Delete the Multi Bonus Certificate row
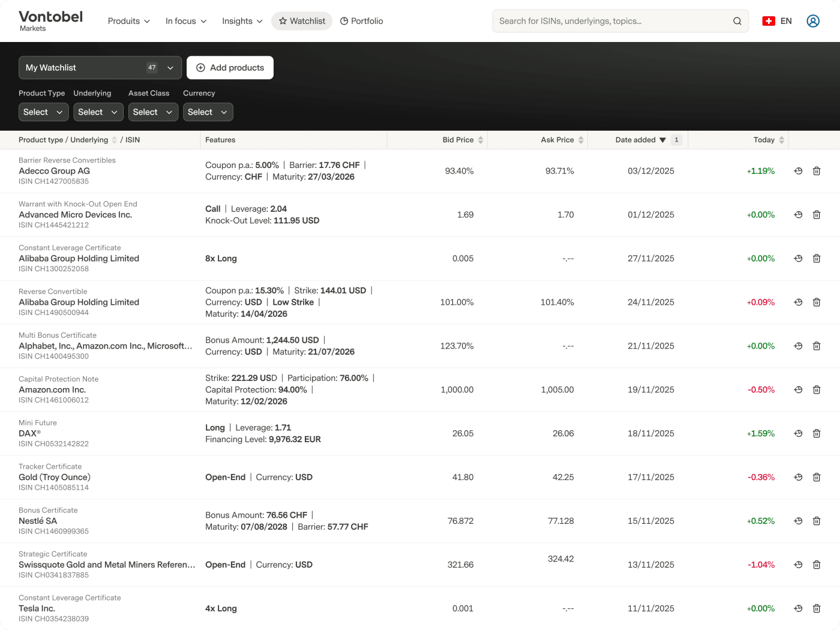This screenshot has height=630, width=840. [817, 346]
